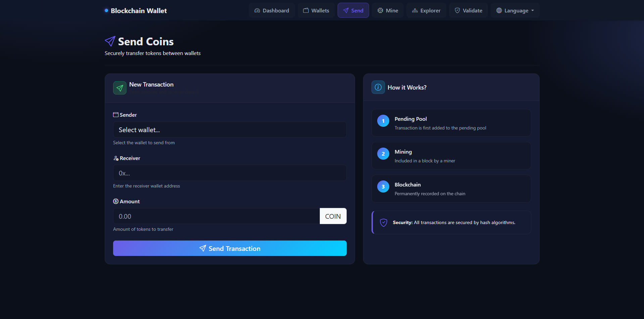Open the Wallets page from navigation
Viewport: 644px width, 319px height.
pos(316,10)
